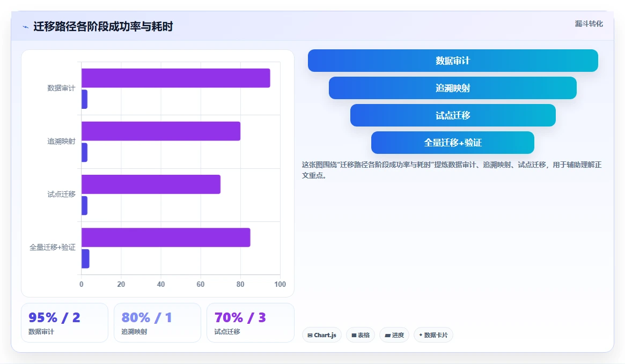Click the Chart.js tag chip
This screenshot has height=364, width=625.
322,335
